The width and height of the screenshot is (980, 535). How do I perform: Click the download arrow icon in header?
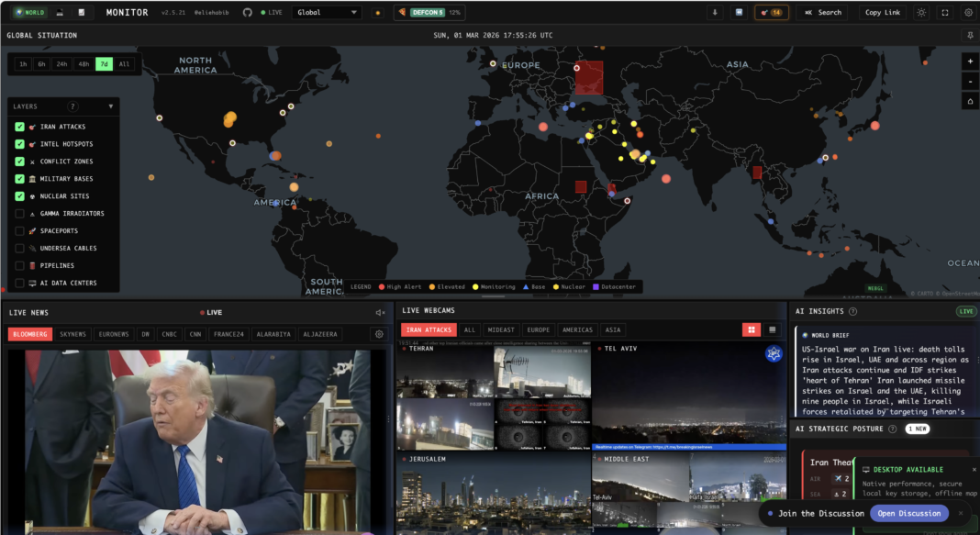tap(715, 13)
